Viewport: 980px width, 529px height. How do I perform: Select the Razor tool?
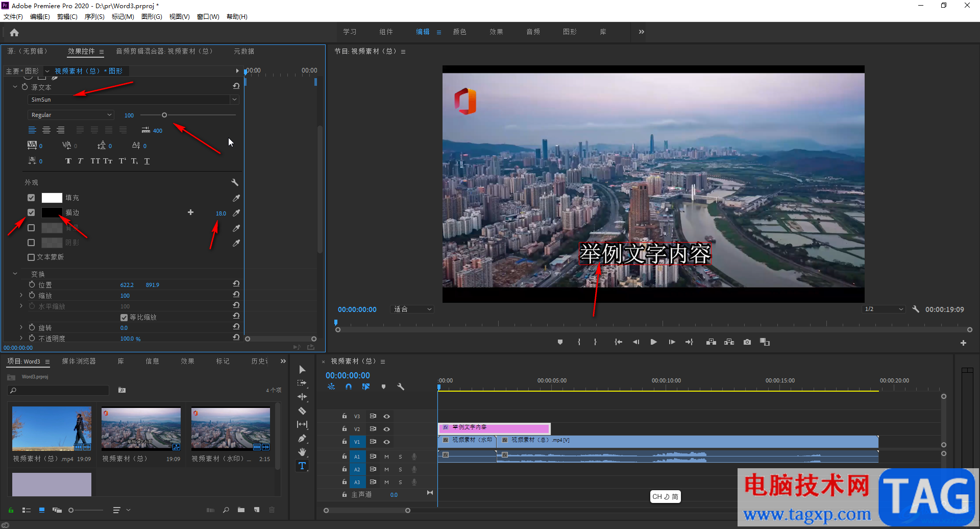(x=302, y=411)
